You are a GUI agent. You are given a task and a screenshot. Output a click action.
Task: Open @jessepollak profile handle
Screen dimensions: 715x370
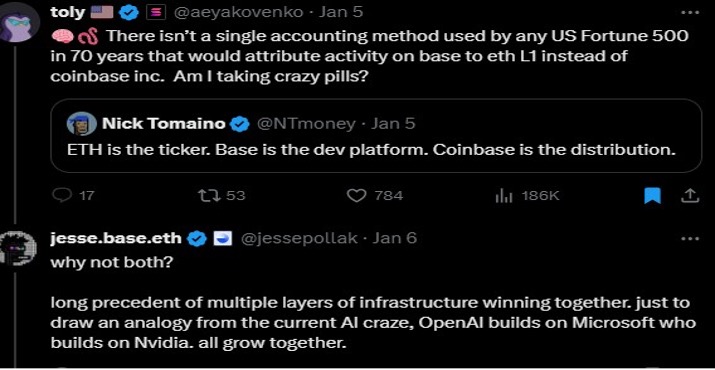tap(298, 238)
